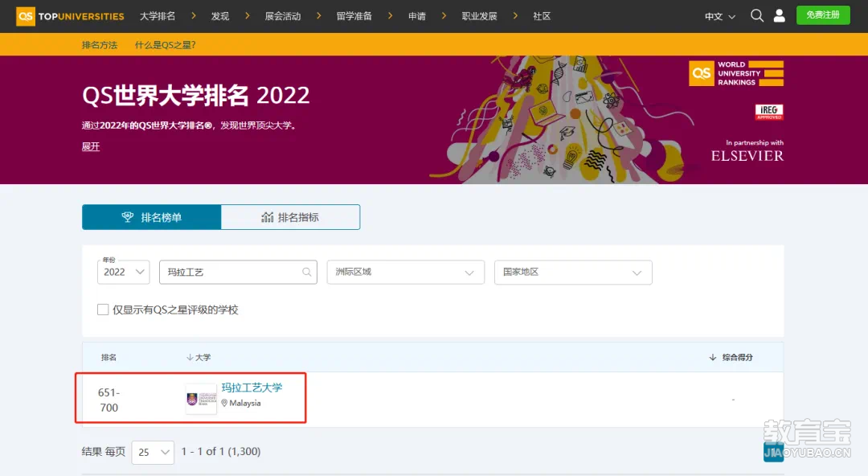
Task: Open the 职业发展 menu
Action: (479, 16)
